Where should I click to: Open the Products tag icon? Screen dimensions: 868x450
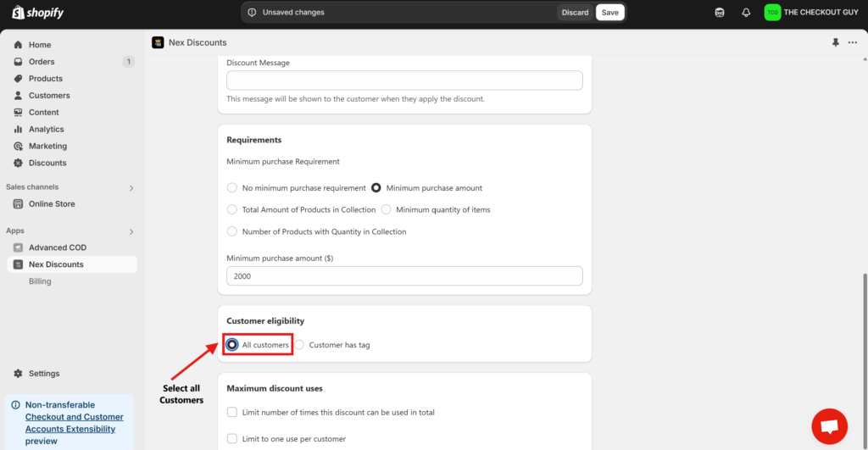[19, 79]
